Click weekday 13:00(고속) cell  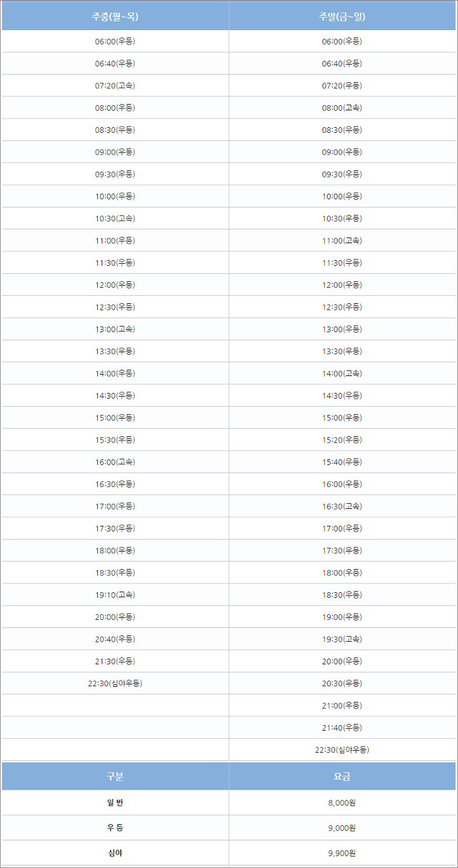[115, 329]
